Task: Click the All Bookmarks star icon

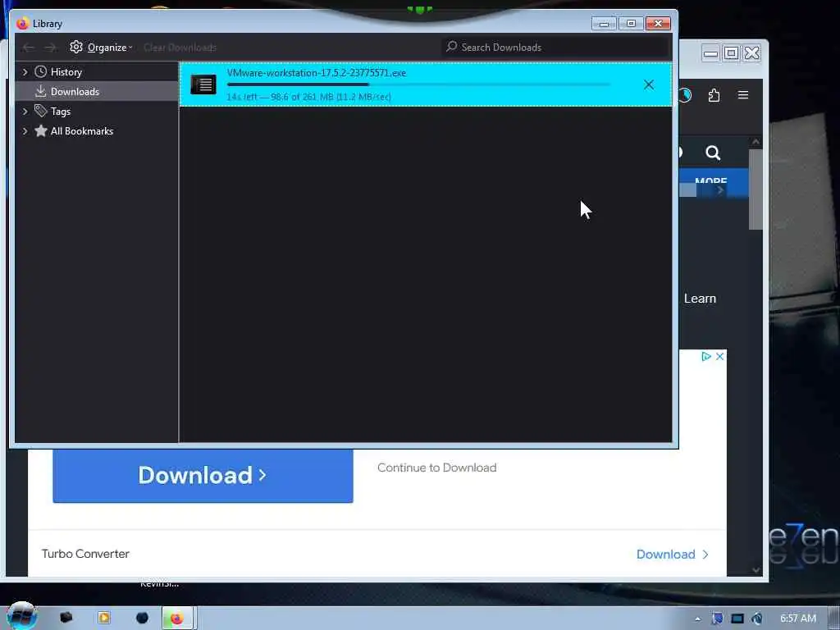Action: (41, 130)
